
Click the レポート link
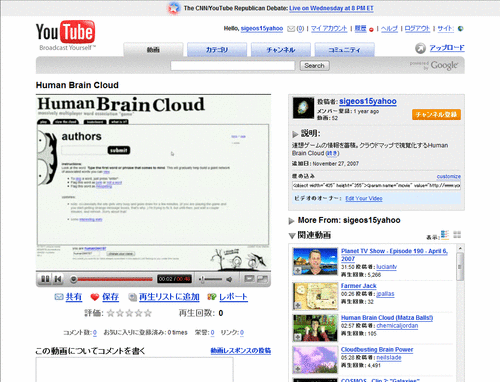pyautogui.click(x=233, y=297)
